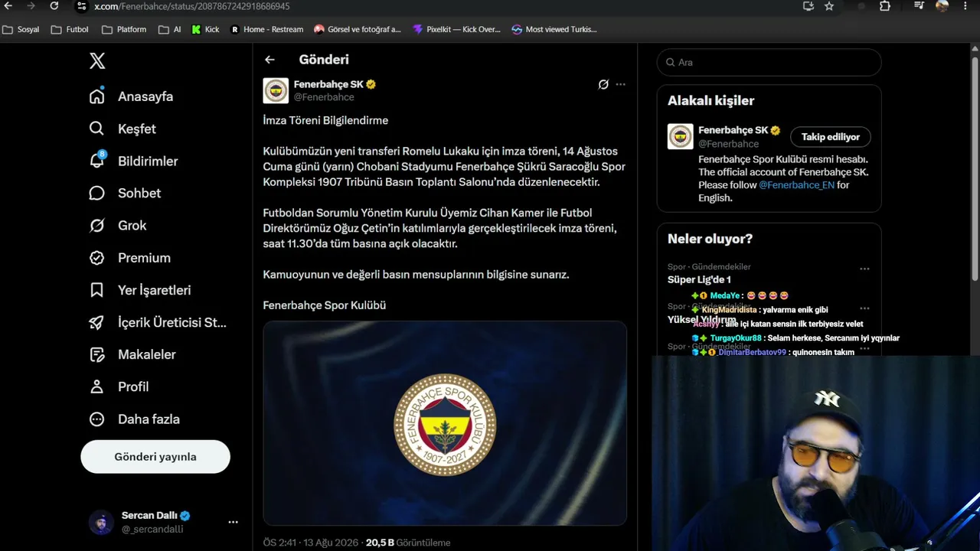Open the AI bookmarks folder
Viewport: 980px width, 551px height.
pyautogui.click(x=170, y=29)
